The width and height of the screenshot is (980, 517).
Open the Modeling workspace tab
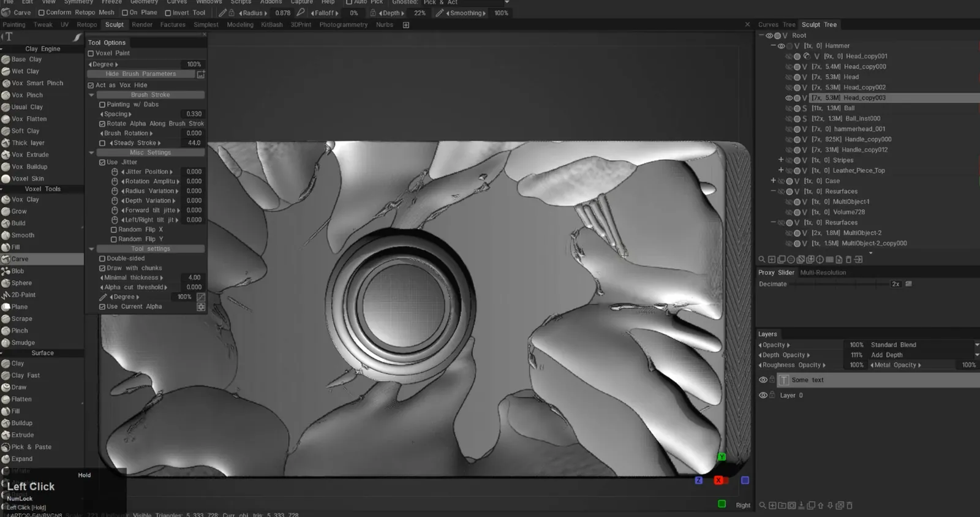pyautogui.click(x=240, y=25)
